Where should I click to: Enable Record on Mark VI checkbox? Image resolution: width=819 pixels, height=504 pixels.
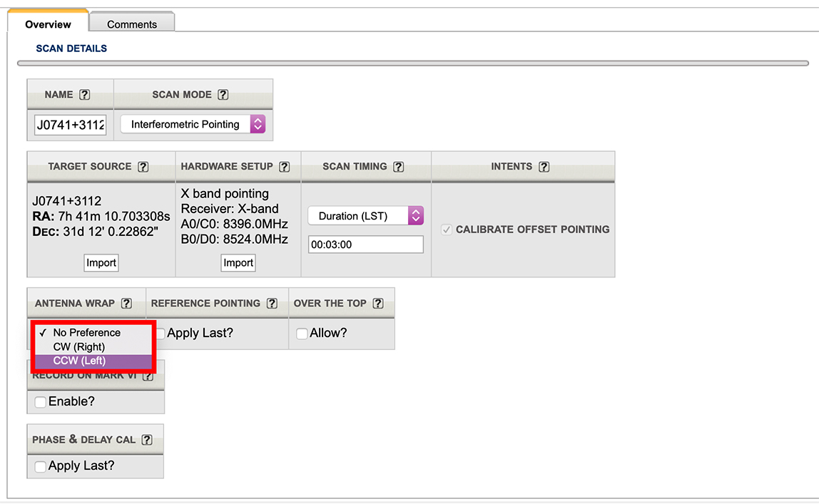(41, 402)
